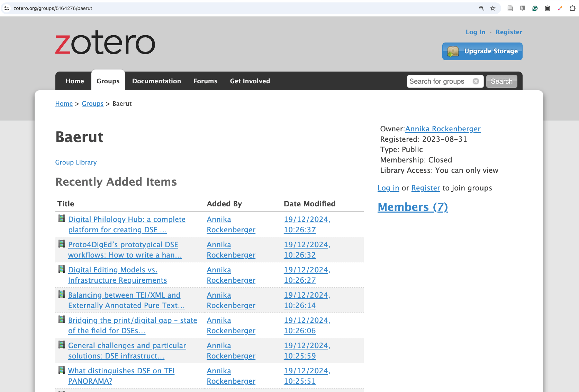Click the trash bin extension icon in toolbar

(x=548, y=8)
